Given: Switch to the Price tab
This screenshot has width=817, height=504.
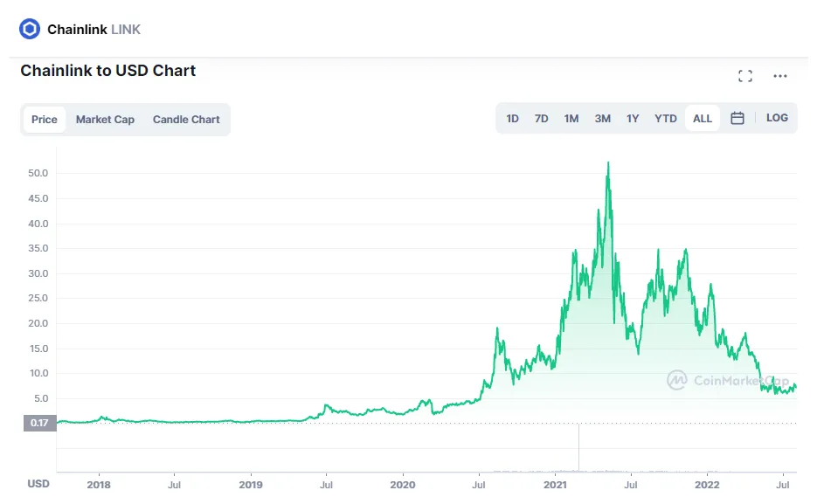Looking at the screenshot, I should point(45,120).
